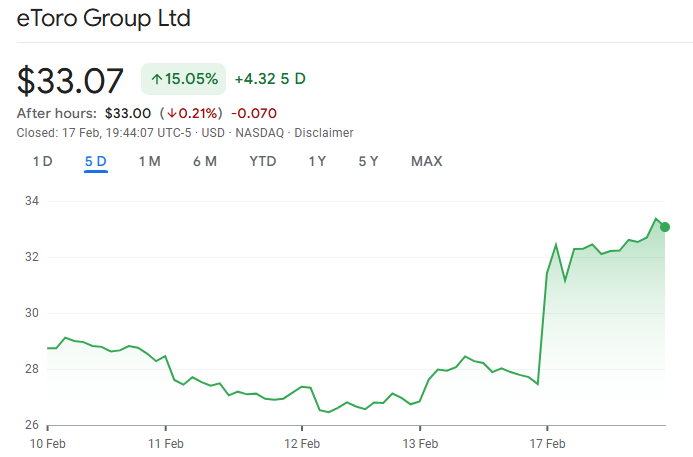Click the eToro Group Ltd title

point(104,19)
